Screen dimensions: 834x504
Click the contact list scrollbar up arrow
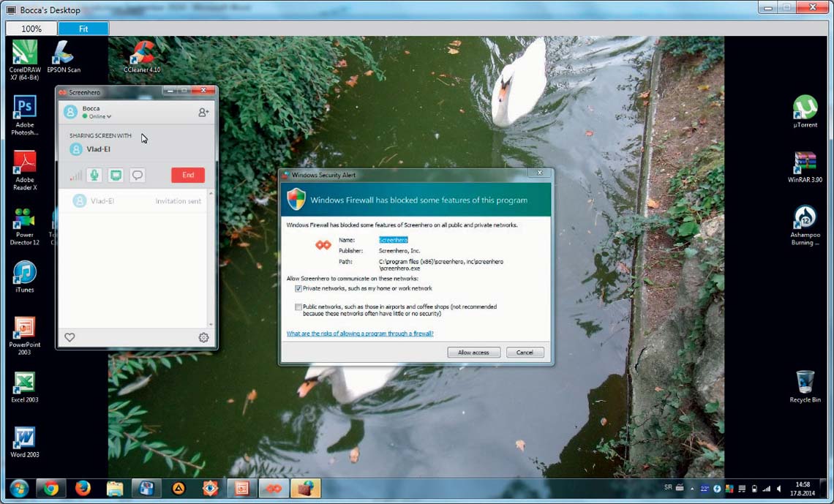pos(211,194)
